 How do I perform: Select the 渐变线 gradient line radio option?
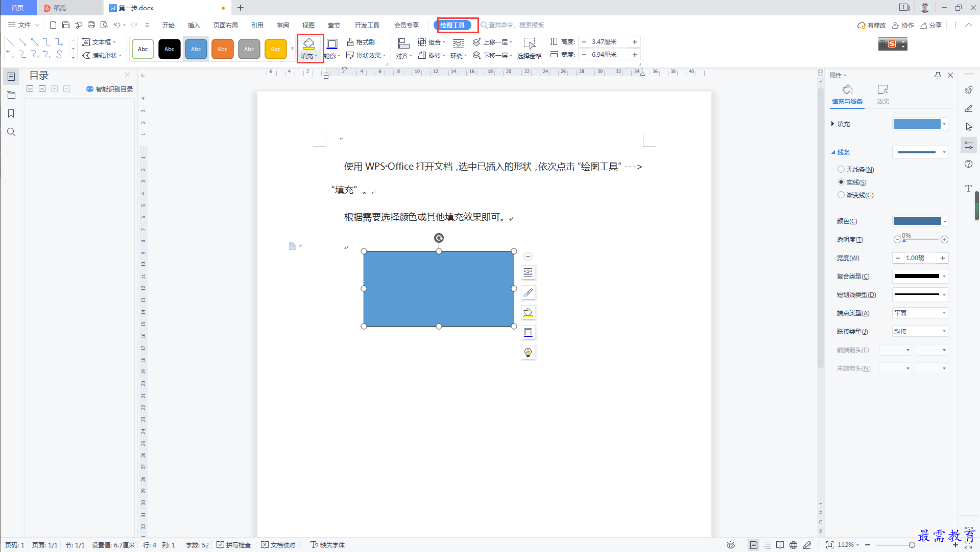[855, 195]
